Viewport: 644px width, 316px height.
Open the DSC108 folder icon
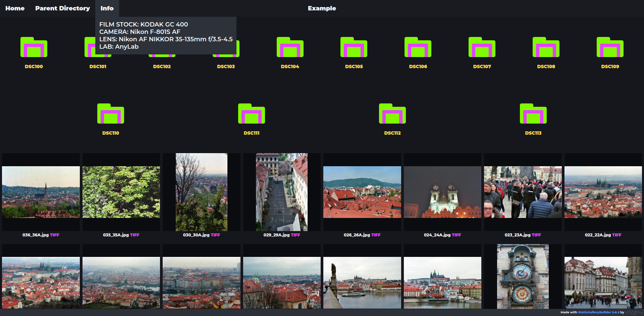(x=546, y=47)
